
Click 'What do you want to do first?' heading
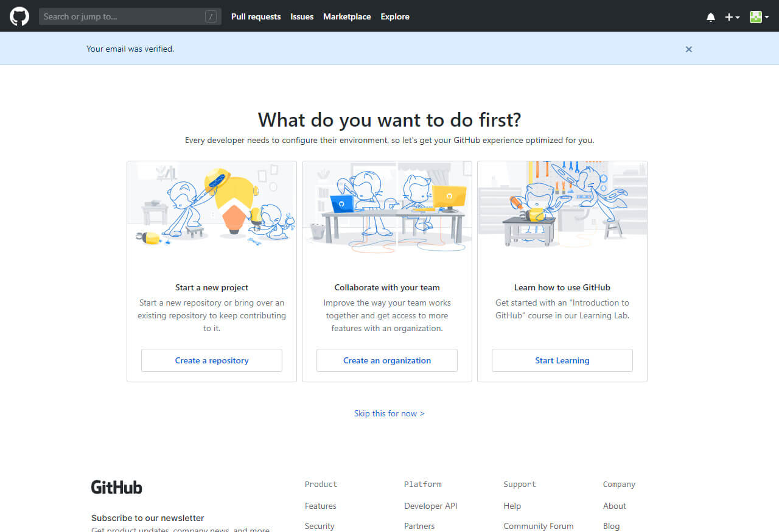point(389,119)
